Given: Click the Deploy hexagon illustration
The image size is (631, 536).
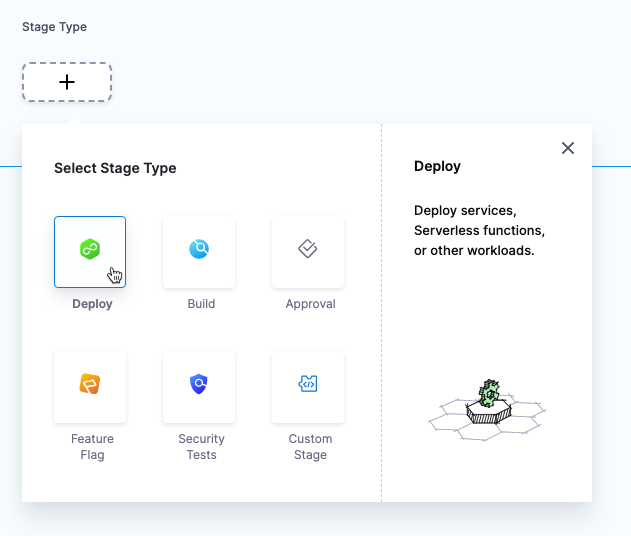Looking at the screenshot, I should (486, 408).
